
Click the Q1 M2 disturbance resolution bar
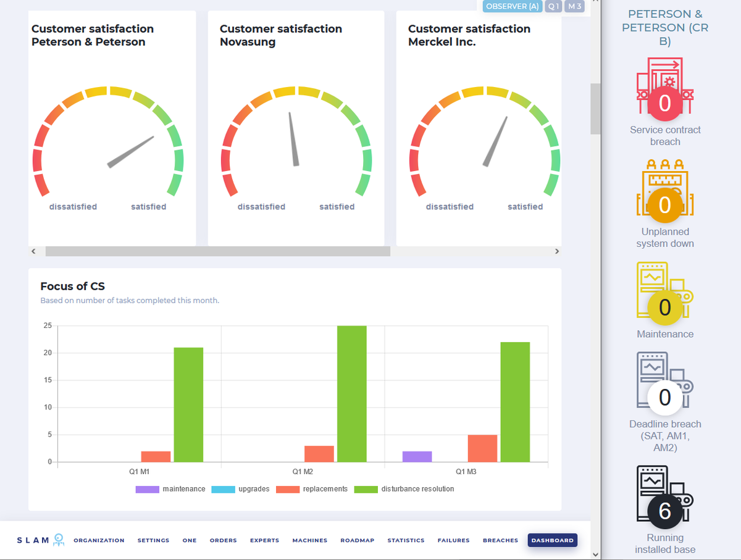352,394
